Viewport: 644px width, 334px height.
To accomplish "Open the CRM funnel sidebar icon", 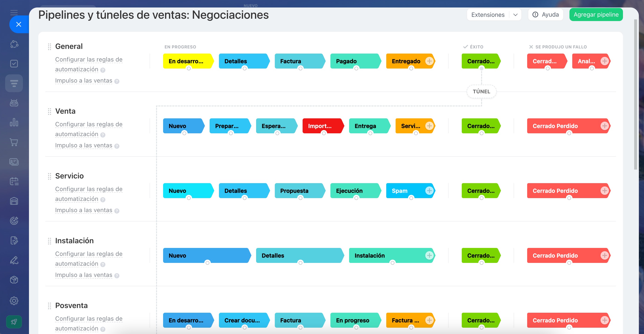I will [14, 83].
